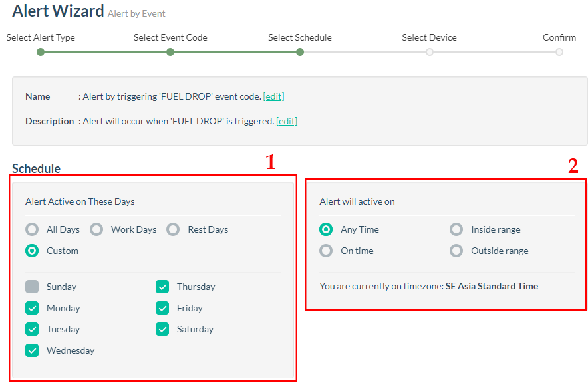Edit the alert Name field link
This screenshot has height=385, width=588.
pyautogui.click(x=273, y=96)
